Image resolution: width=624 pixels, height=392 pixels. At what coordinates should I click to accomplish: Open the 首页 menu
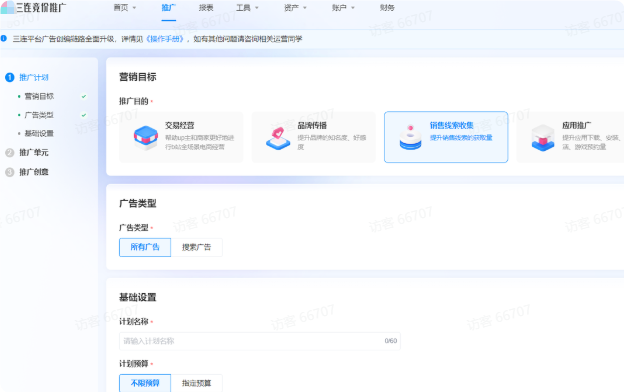[121, 8]
